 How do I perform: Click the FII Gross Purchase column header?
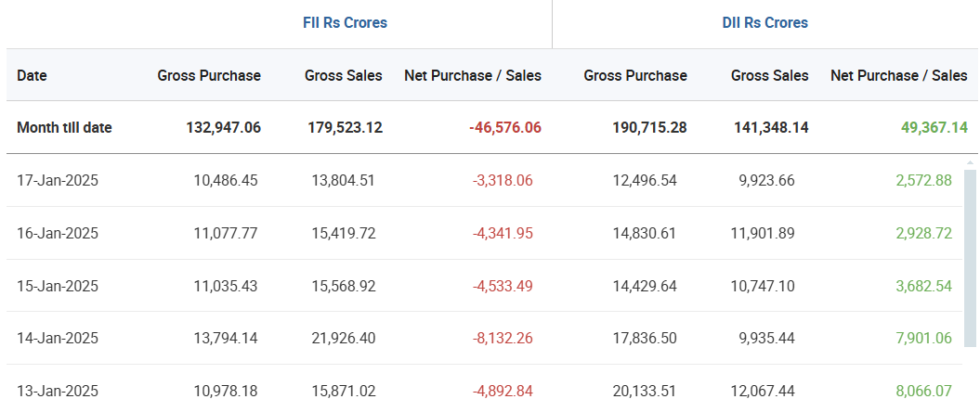click(x=209, y=75)
